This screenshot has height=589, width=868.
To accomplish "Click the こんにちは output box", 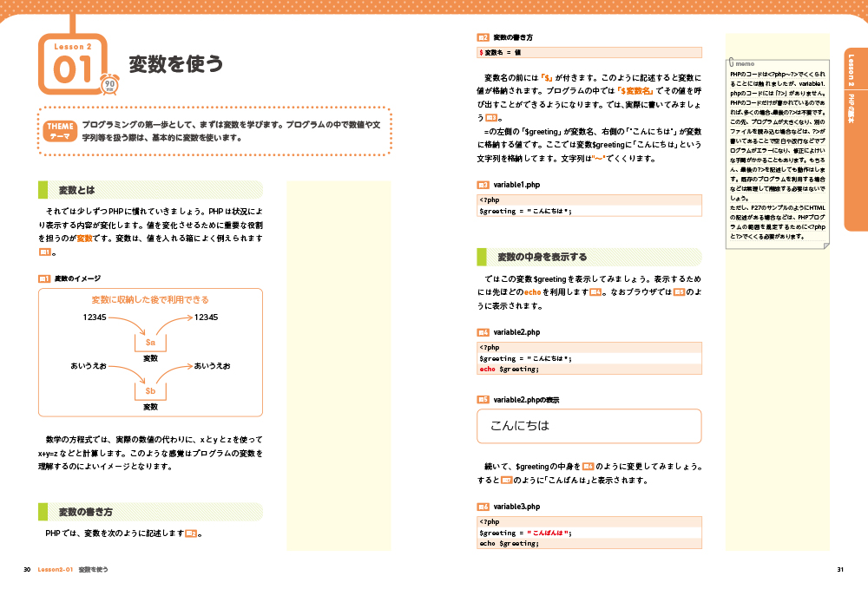I will coord(589,426).
